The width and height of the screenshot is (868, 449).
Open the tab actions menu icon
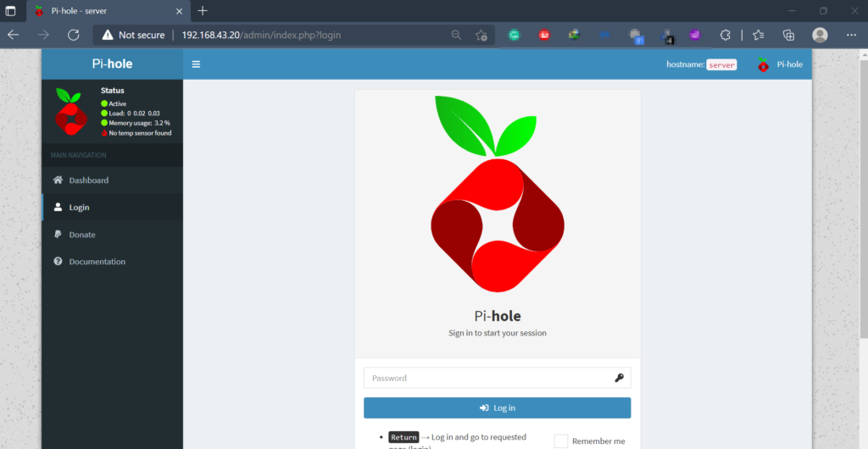pos(10,11)
